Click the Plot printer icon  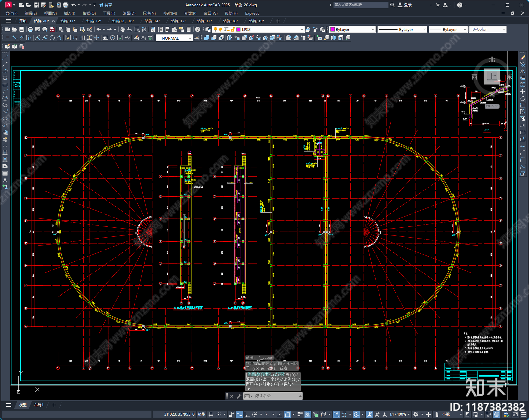(x=30, y=29)
